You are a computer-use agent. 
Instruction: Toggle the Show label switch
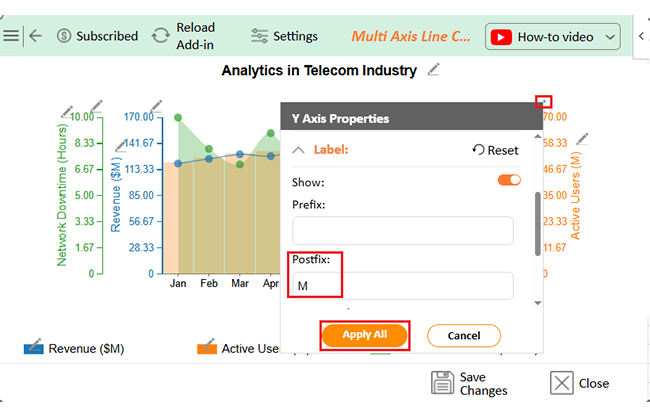(x=509, y=180)
